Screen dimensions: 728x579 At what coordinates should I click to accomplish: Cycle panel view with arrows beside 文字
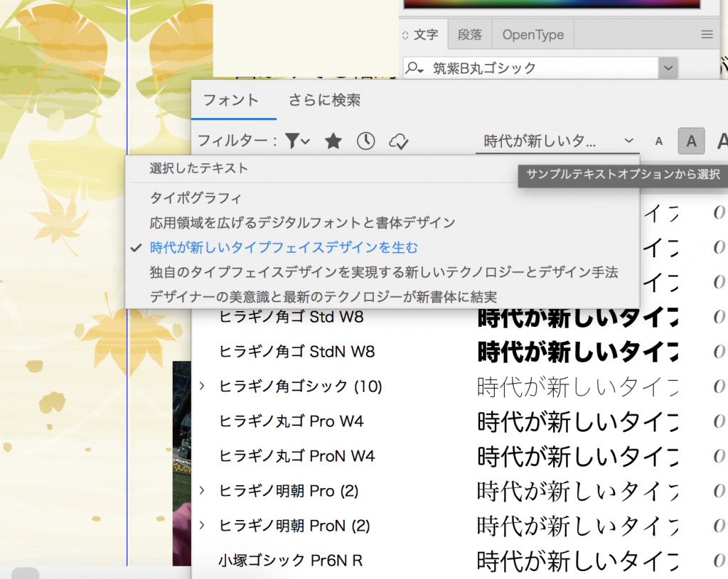point(406,35)
